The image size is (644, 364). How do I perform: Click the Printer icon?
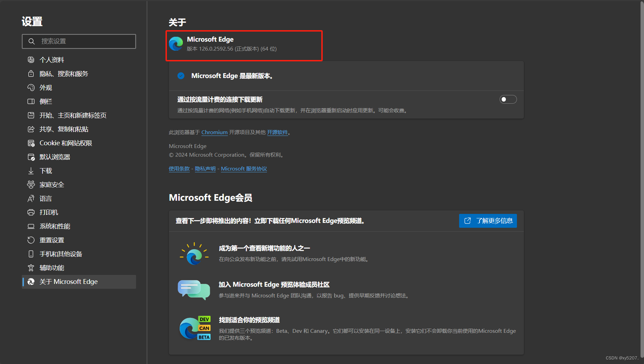point(31,212)
